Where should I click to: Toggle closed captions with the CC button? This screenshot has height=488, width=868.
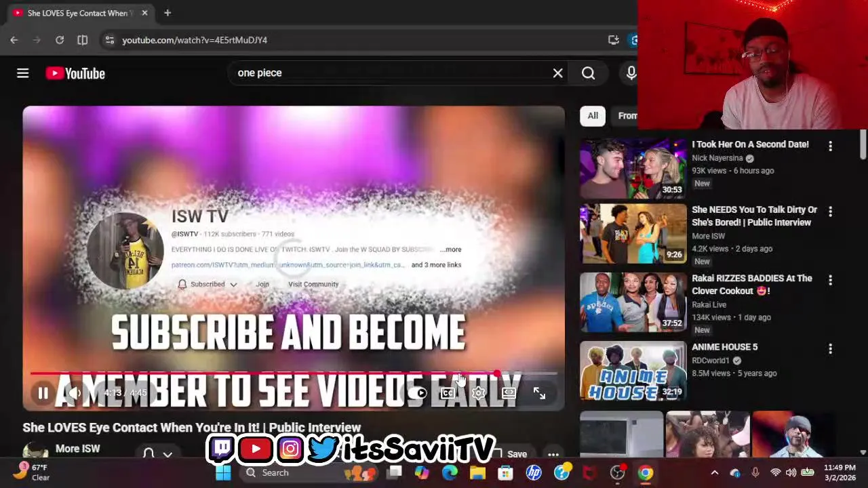pos(448,393)
